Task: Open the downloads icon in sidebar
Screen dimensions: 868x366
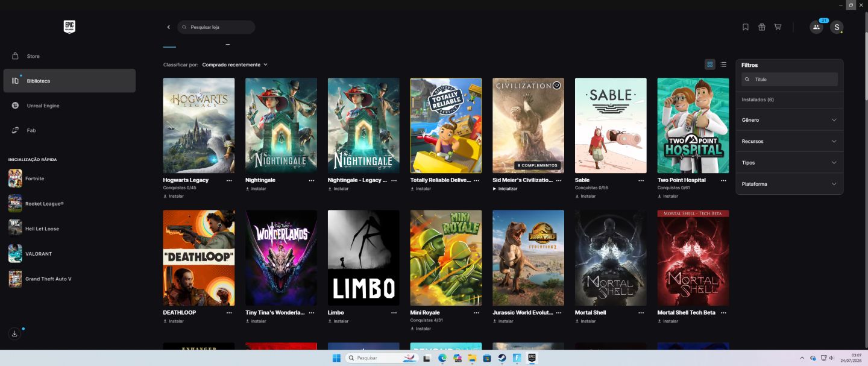Action: tap(14, 333)
